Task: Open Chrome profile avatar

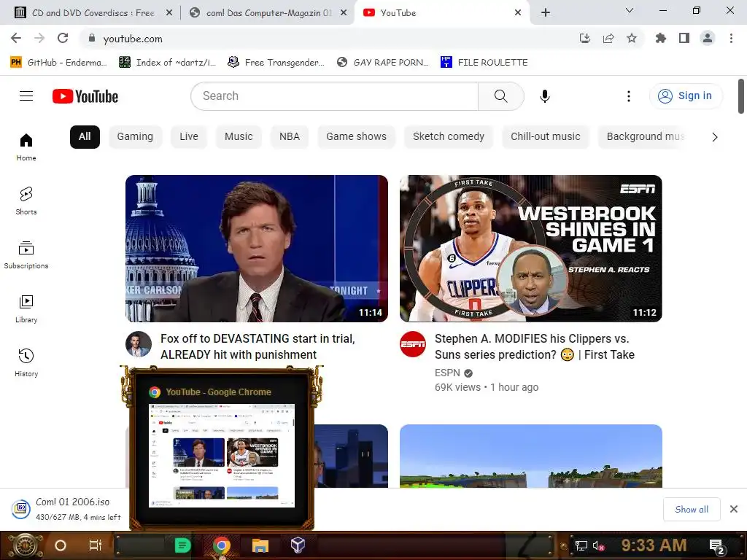Action: [708, 38]
